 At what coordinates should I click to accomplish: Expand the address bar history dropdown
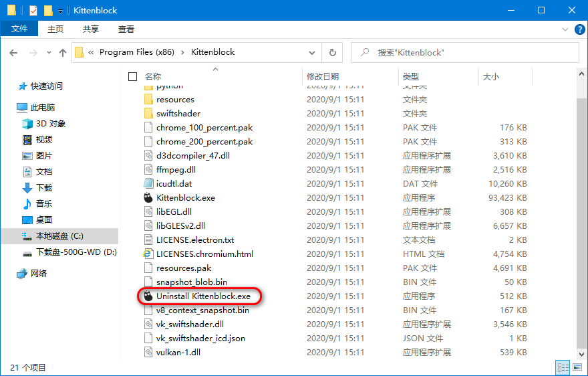[x=311, y=53]
